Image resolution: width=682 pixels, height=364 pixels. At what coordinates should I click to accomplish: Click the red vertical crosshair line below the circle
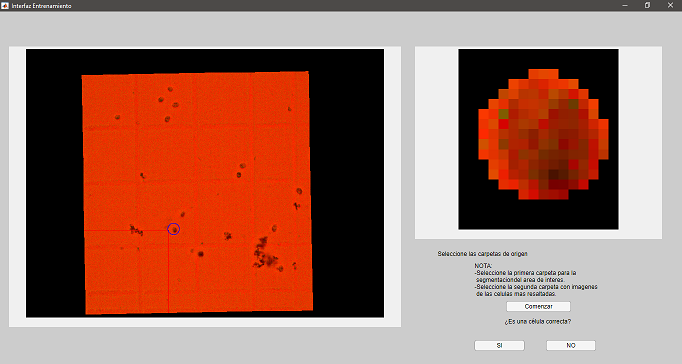coord(169,273)
